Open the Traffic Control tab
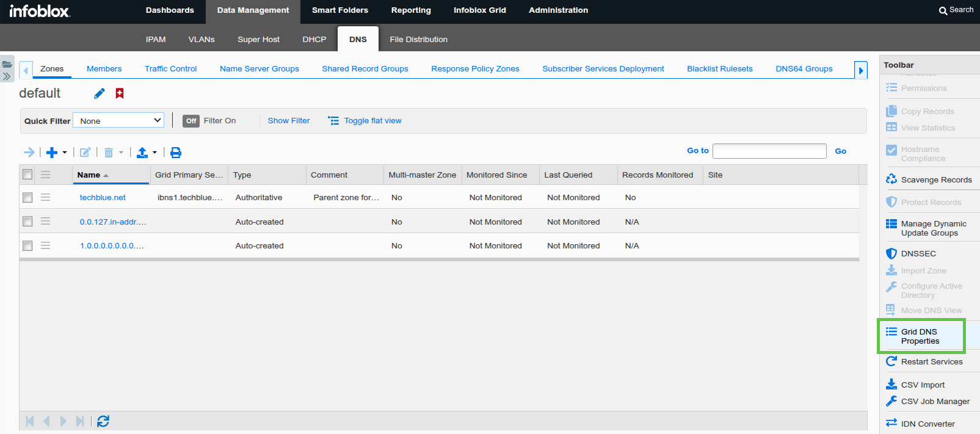The image size is (980, 434). pyautogui.click(x=170, y=68)
